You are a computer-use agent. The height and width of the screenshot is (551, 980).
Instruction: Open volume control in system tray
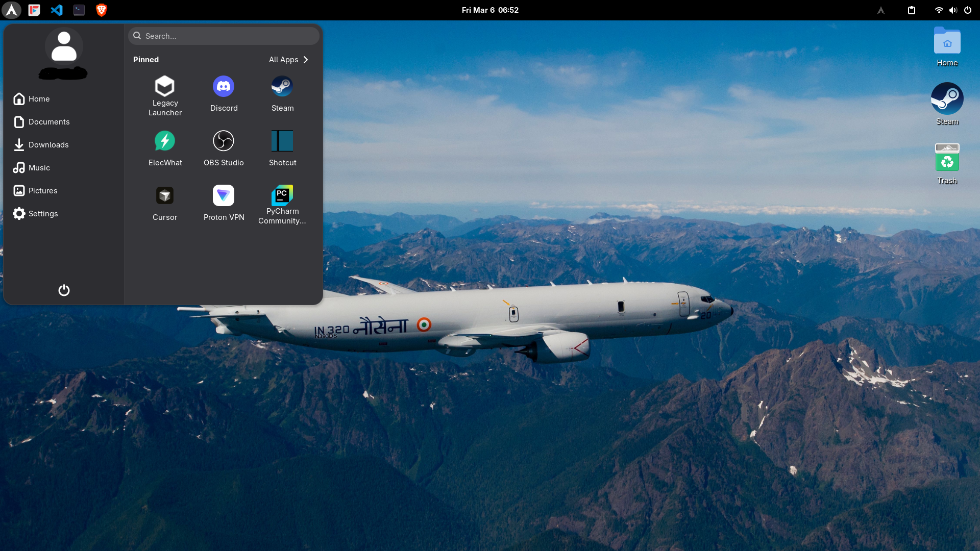[x=953, y=10]
